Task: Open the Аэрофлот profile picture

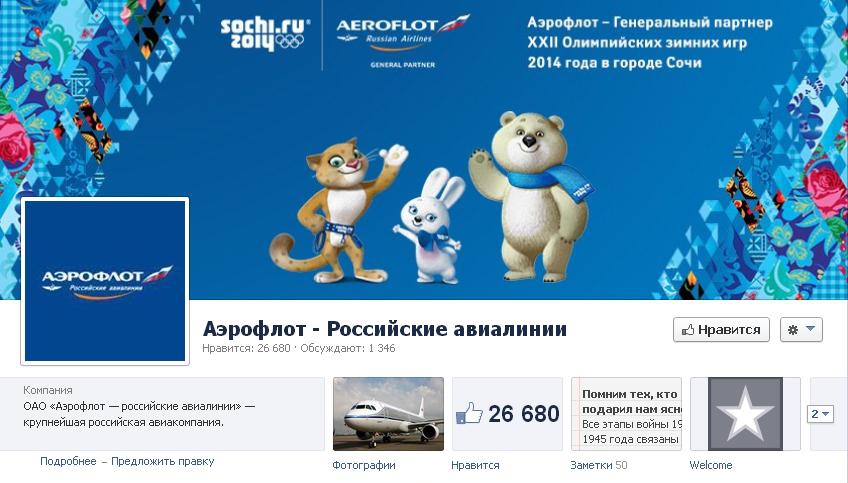Action: pyautogui.click(x=105, y=281)
